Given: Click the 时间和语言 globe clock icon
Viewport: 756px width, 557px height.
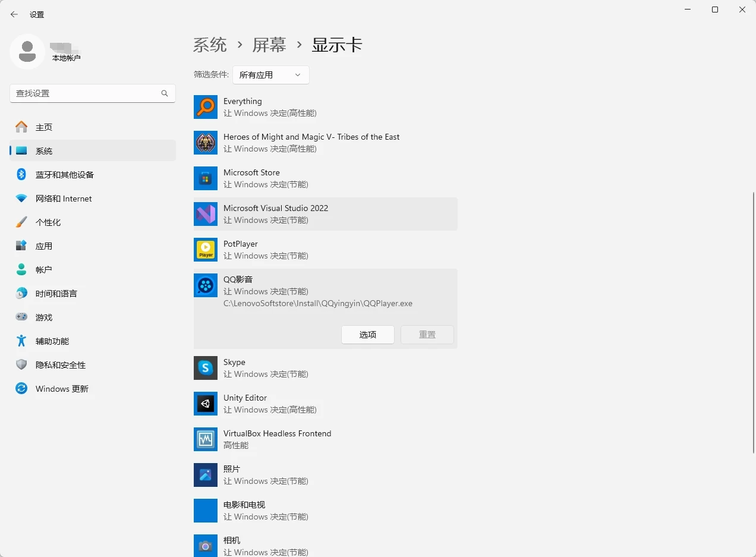Looking at the screenshot, I should pyautogui.click(x=21, y=293).
